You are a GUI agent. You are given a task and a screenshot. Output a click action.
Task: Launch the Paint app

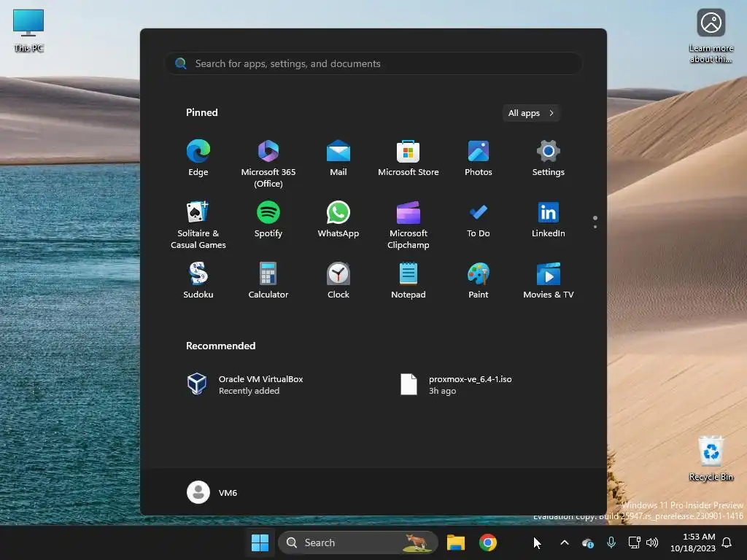479,281
